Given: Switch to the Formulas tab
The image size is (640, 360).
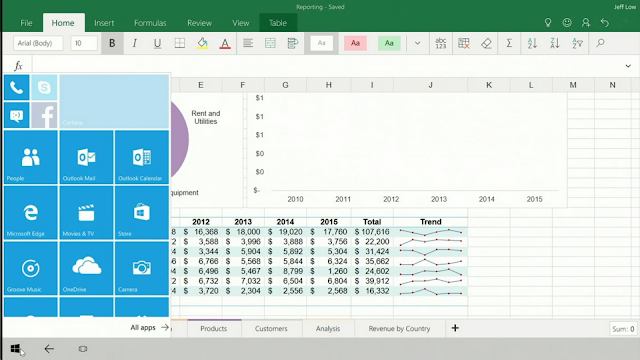Looking at the screenshot, I should (x=150, y=23).
